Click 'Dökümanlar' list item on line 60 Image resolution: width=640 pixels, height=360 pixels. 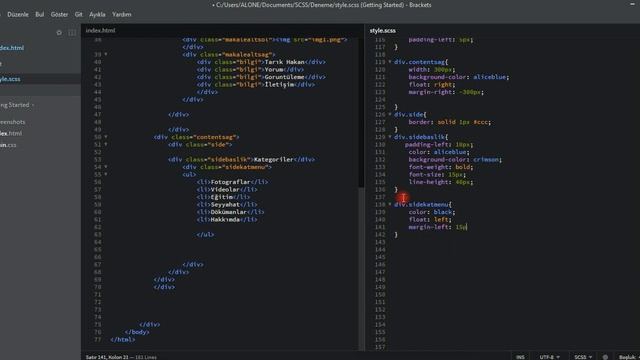tap(229, 212)
